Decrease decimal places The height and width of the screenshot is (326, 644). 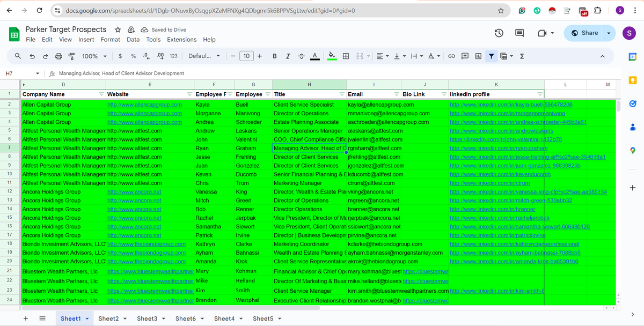pos(146,56)
